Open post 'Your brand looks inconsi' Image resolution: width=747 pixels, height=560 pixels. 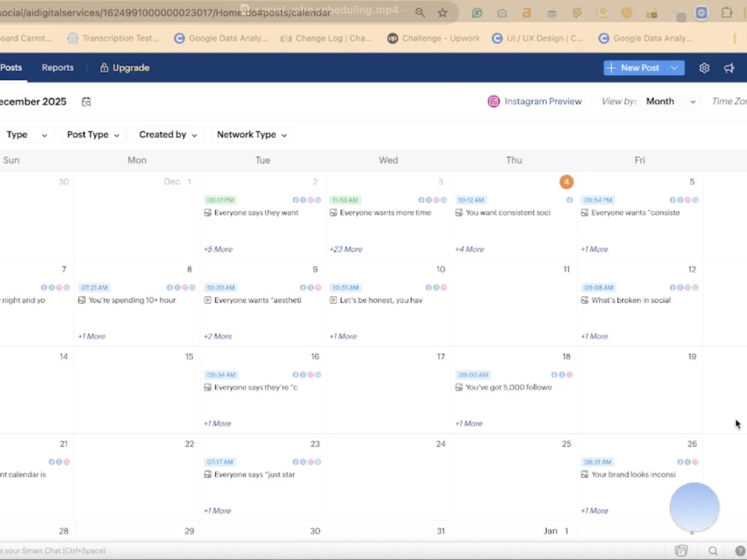tap(633, 474)
